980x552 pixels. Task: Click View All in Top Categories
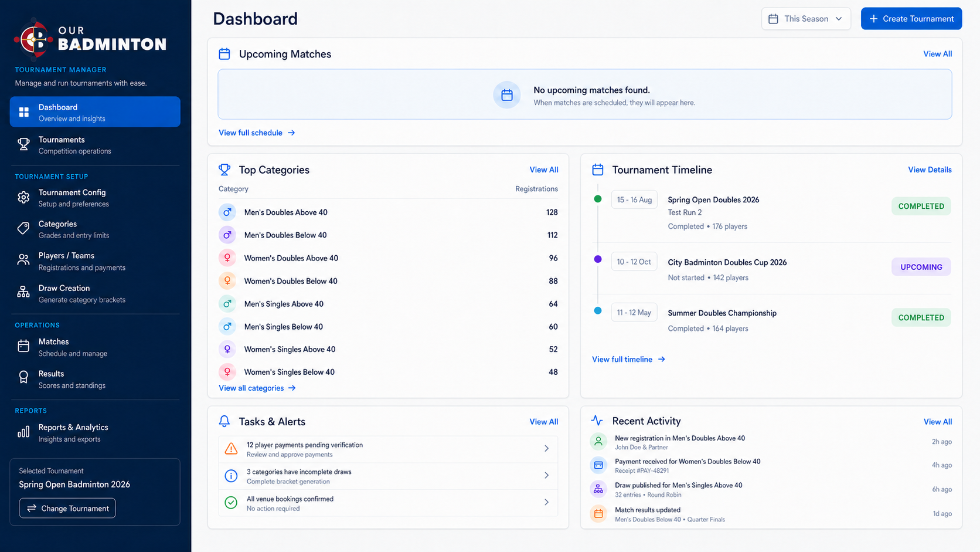tap(543, 170)
